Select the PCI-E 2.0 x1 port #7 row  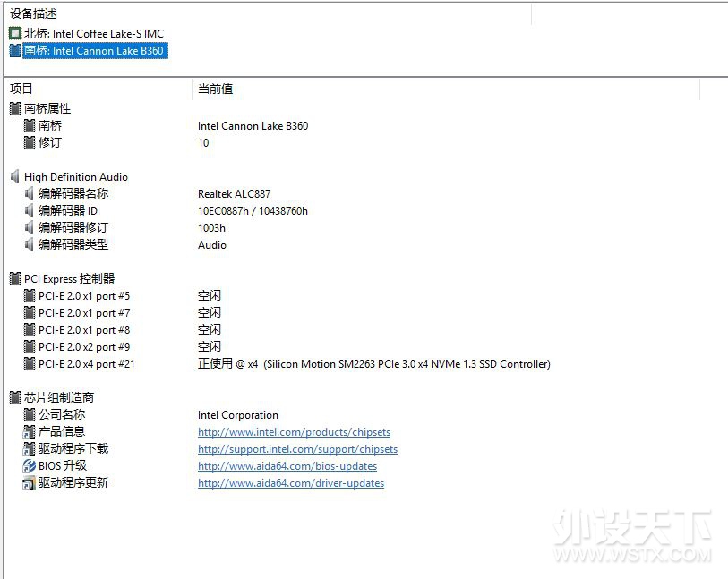pyautogui.click(x=84, y=312)
